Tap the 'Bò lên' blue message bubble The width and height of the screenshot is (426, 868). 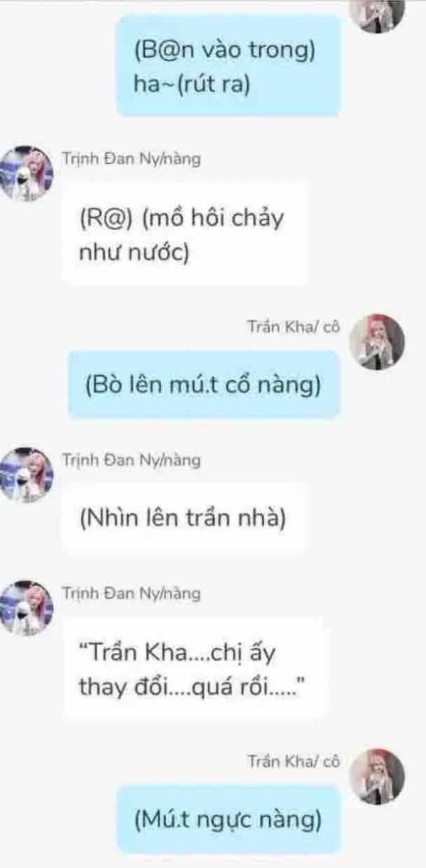(204, 386)
